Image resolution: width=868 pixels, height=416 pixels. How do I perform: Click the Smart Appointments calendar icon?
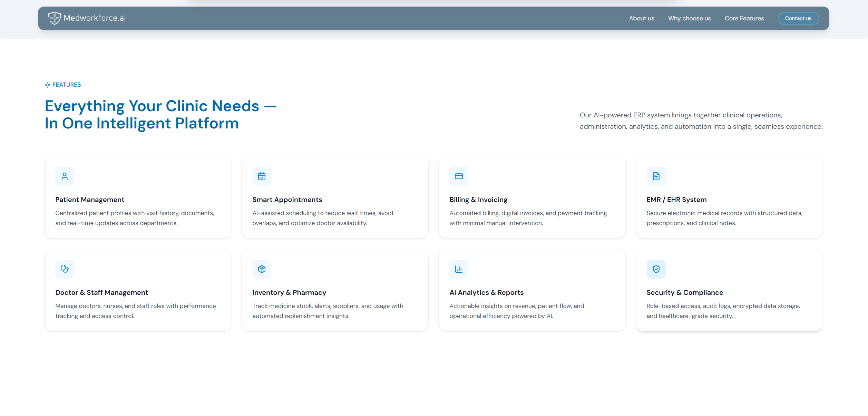tap(262, 176)
